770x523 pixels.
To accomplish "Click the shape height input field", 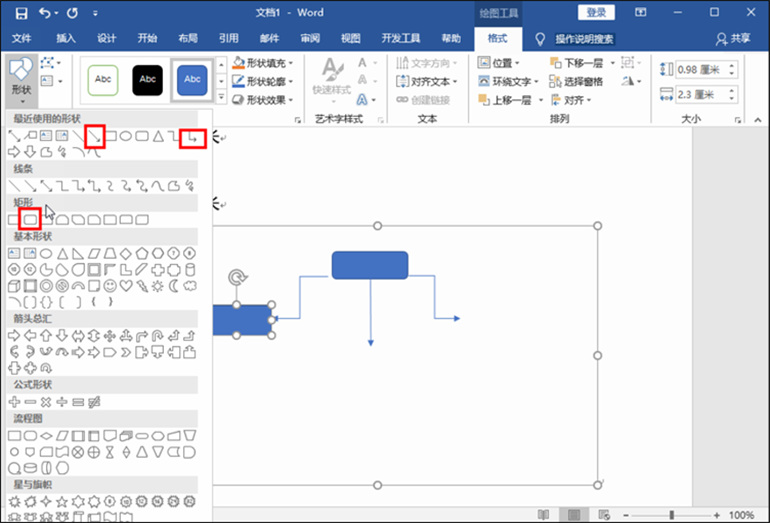I will tap(701, 70).
